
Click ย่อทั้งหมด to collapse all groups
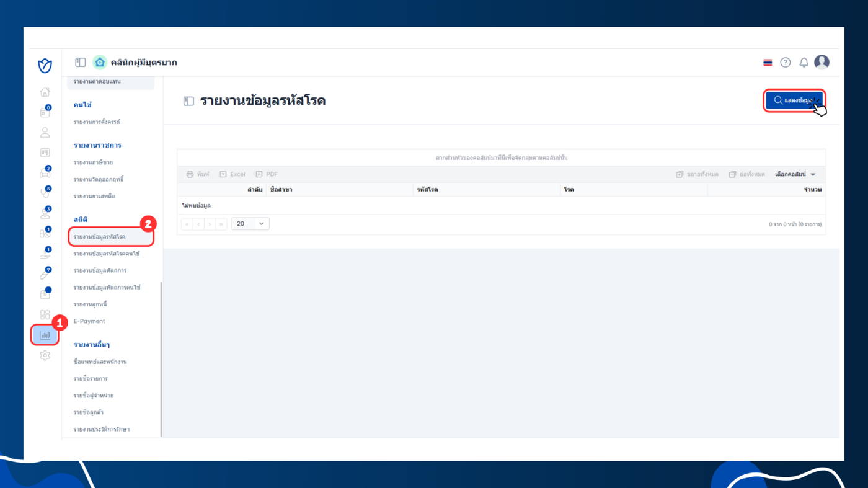tap(747, 174)
